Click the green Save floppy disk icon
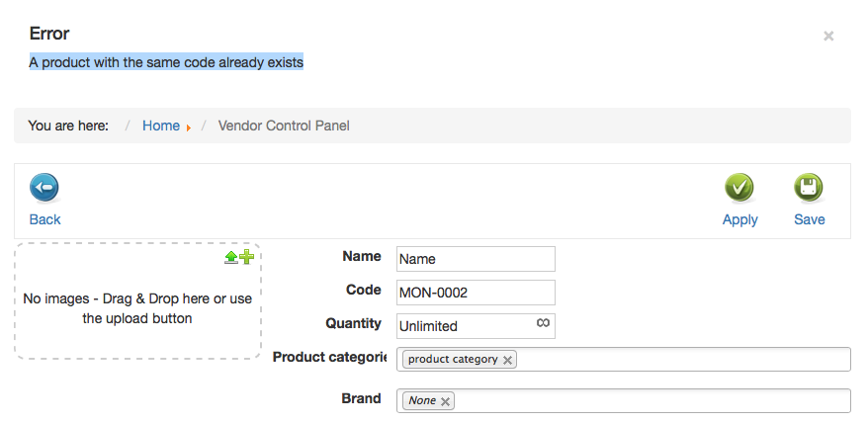This screenshot has height=423, width=868. pos(809,188)
